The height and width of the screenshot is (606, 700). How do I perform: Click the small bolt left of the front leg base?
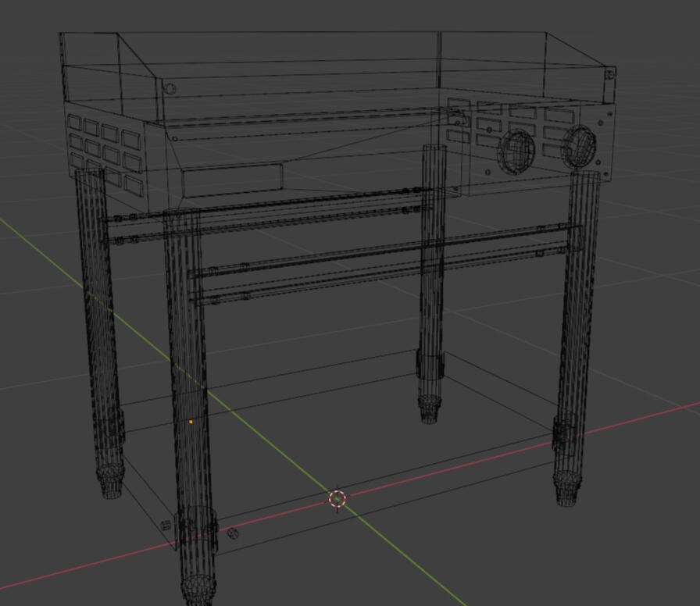pos(166,526)
